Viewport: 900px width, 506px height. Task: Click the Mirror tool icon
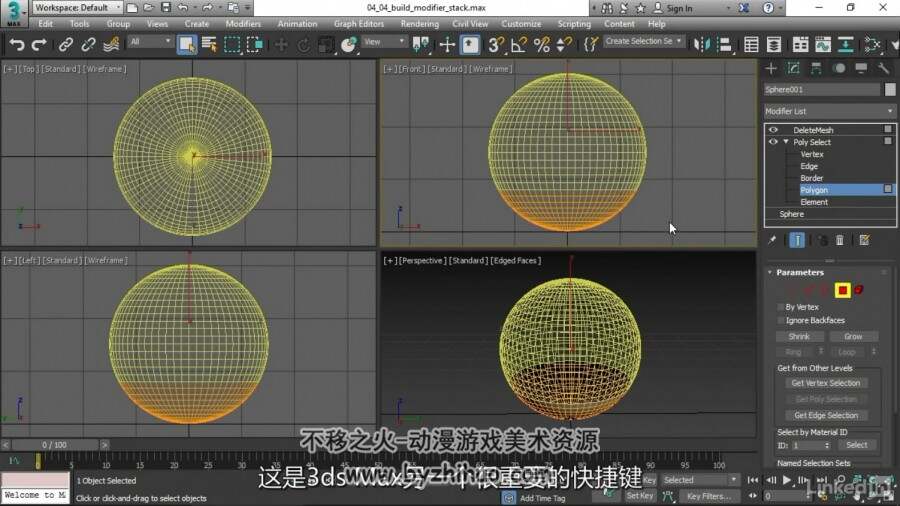click(701, 44)
